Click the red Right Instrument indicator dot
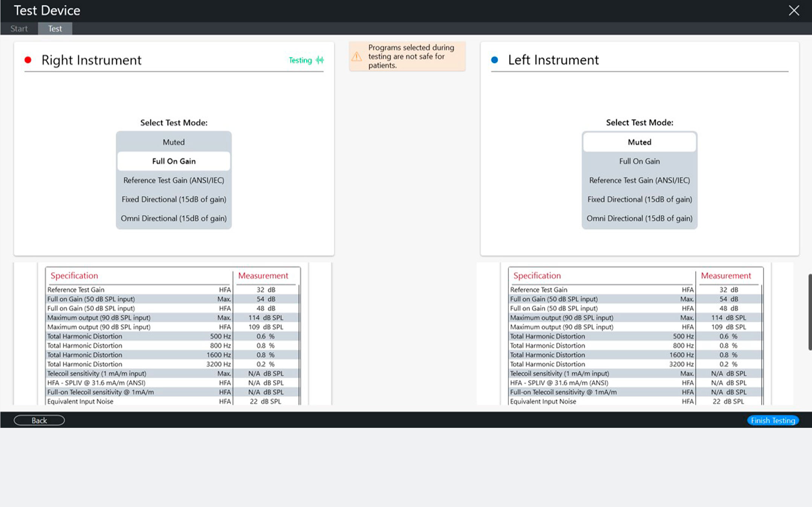Image resolution: width=812 pixels, height=507 pixels. point(28,60)
